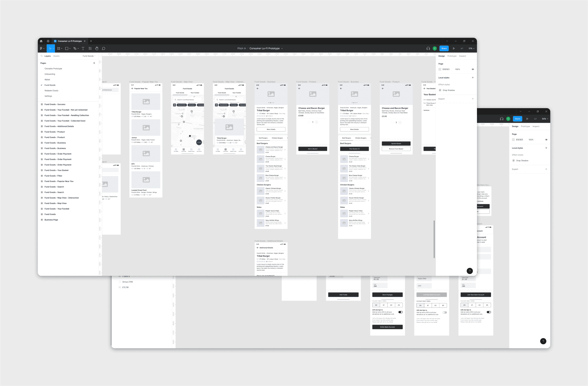This screenshot has width=588, height=386.
Task: Select the Fund Goods - Success layer
Action: 55,104
